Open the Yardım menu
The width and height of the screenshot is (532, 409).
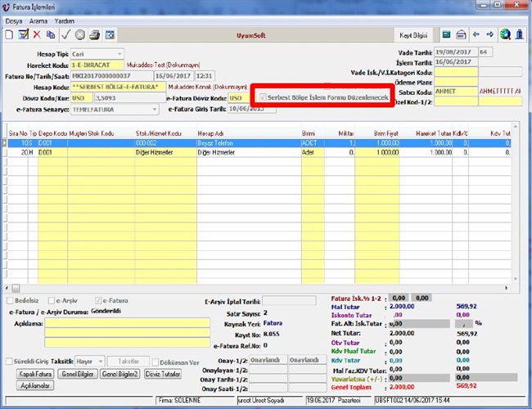click(64, 21)
